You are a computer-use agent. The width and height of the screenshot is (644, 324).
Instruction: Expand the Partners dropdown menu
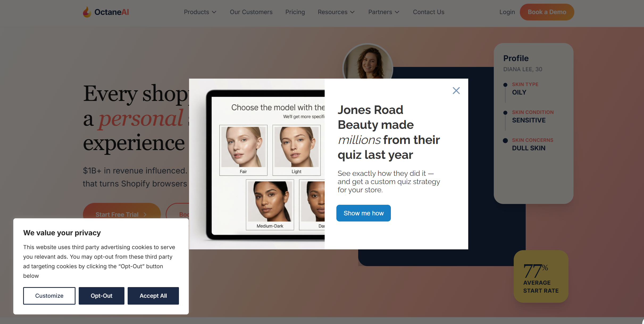(384, 12)
